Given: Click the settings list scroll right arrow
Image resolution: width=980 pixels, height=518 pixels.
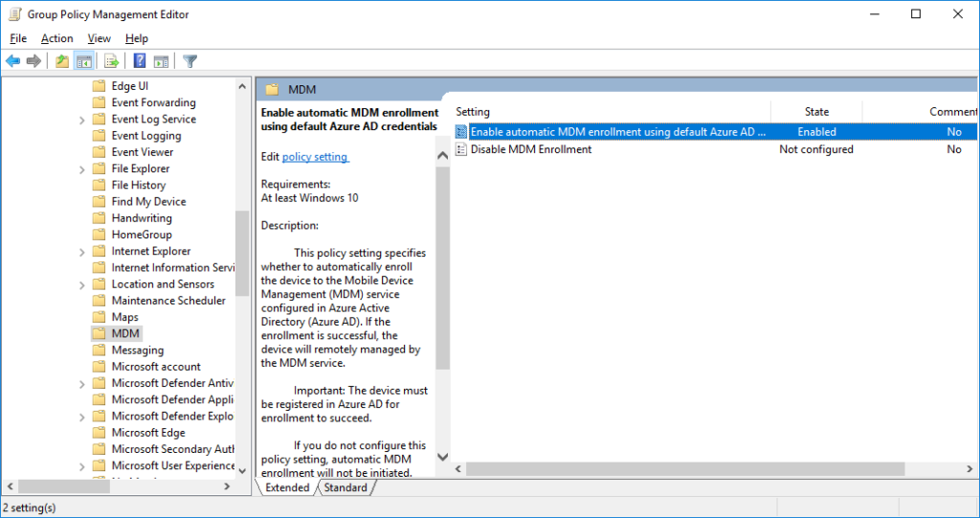Looking at the screenshot, I should click(970, 468).
